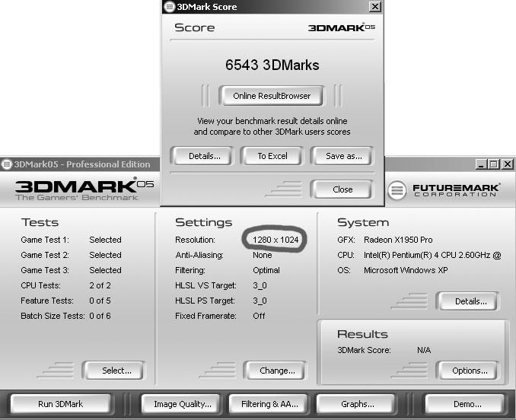The image size is (516, 420).
Task: Click the 3DMark Score N/A value
Action: tap(424, 350)
